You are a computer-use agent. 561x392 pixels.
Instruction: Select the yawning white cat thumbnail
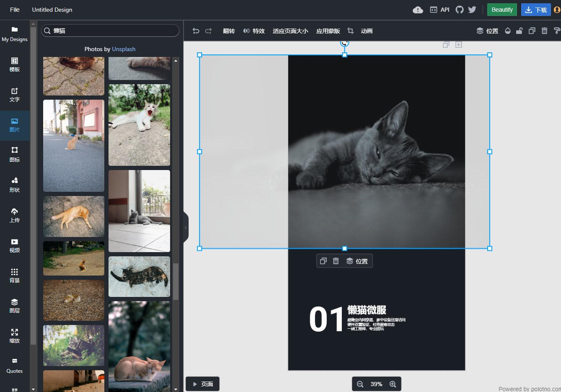pos(139,125)
